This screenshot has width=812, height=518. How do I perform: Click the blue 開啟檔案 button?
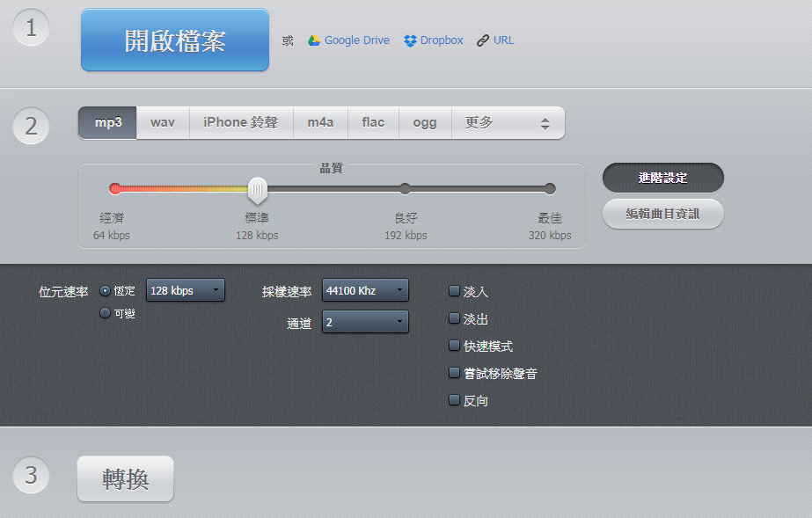click(175, 40)
